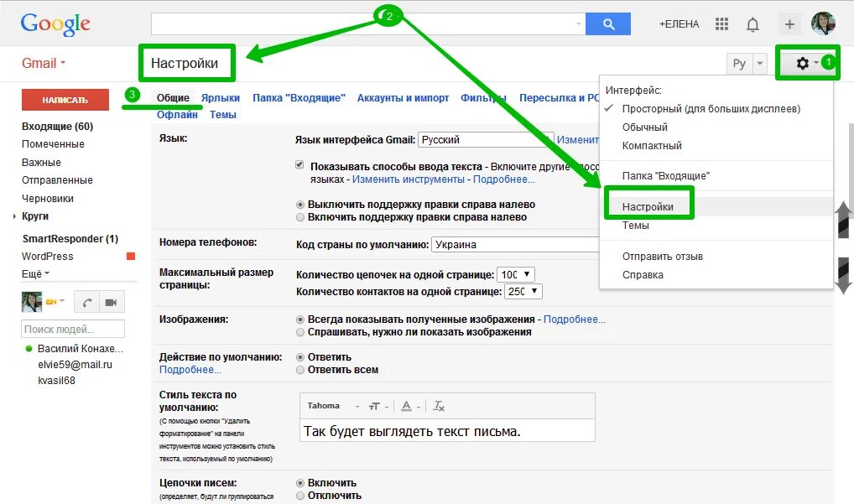Click the plus share icon in header

click(x=789, y=24)
